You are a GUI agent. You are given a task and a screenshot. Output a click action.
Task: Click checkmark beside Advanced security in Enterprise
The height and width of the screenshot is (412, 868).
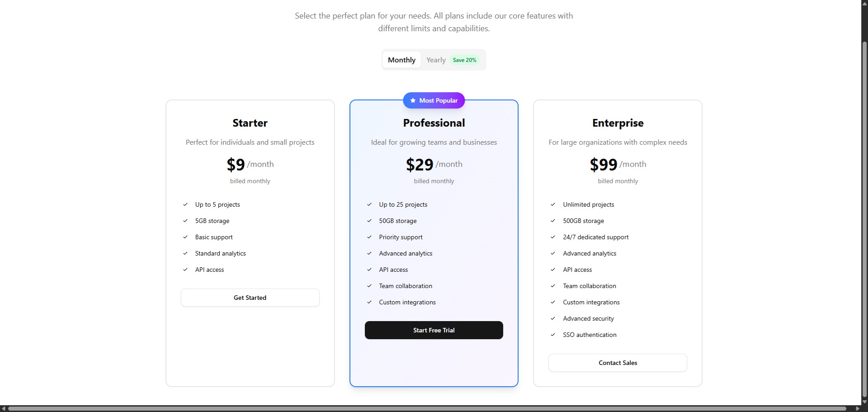[553, 318]
